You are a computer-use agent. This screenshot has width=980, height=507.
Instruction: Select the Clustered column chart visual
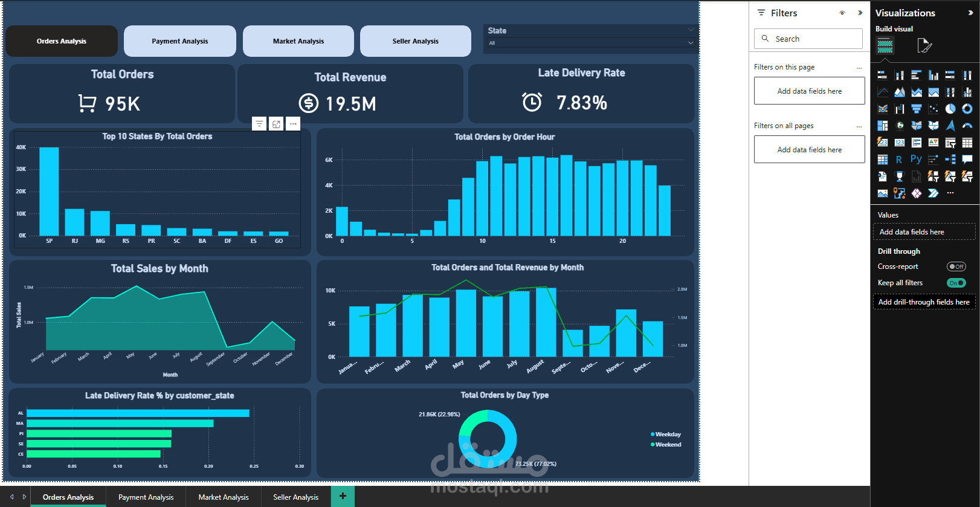933,75
